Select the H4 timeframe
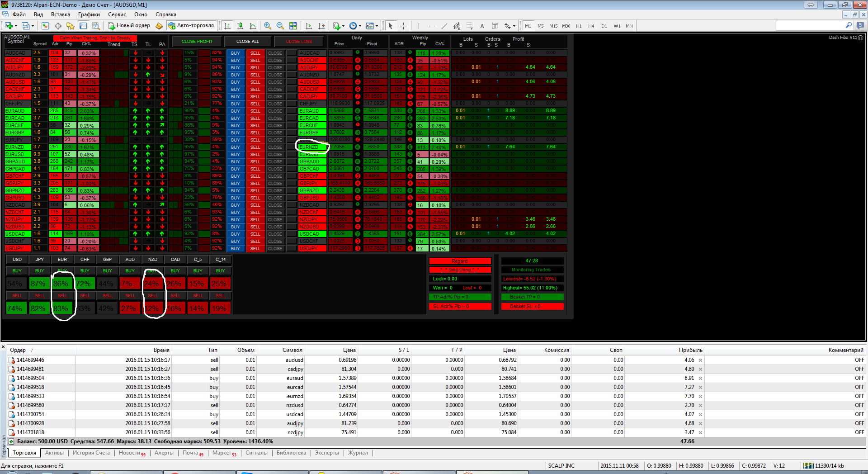 591,26
